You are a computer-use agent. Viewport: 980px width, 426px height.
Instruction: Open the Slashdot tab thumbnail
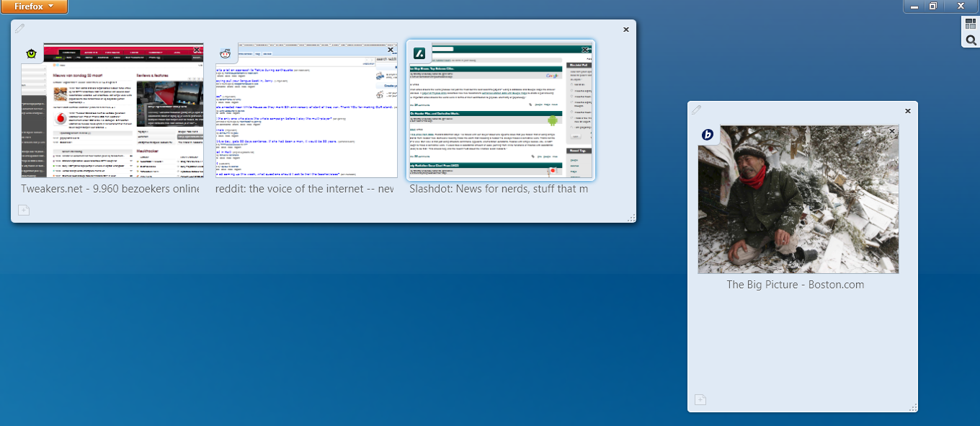pyautogui.click(x=501, y=110)
